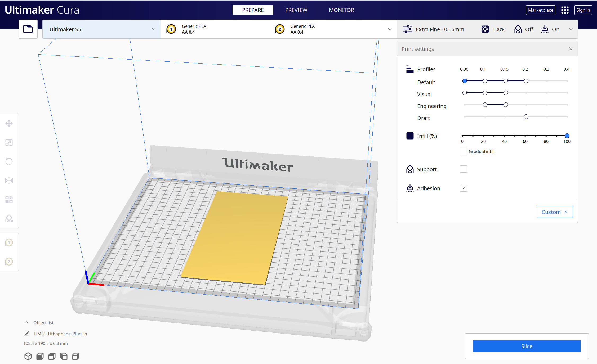Select the Move tool in left toolbar
597x364 pixels.
(9, 123)
